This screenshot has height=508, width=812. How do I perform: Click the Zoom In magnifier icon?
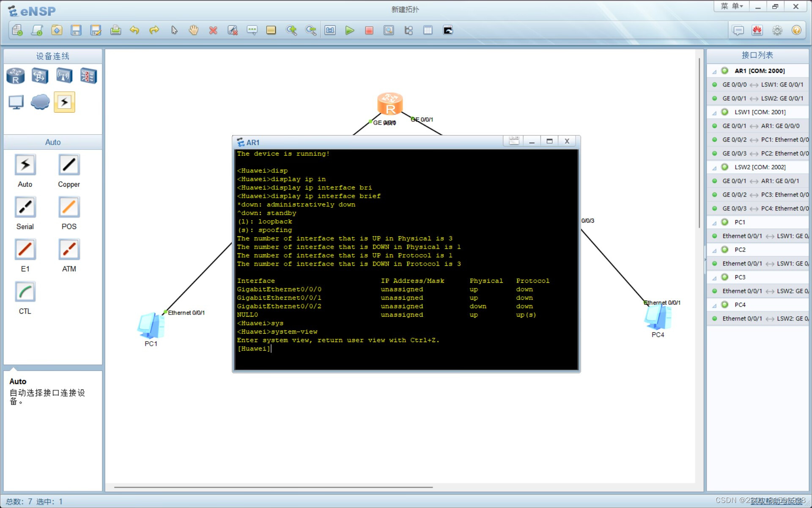[x=291, y=30]
